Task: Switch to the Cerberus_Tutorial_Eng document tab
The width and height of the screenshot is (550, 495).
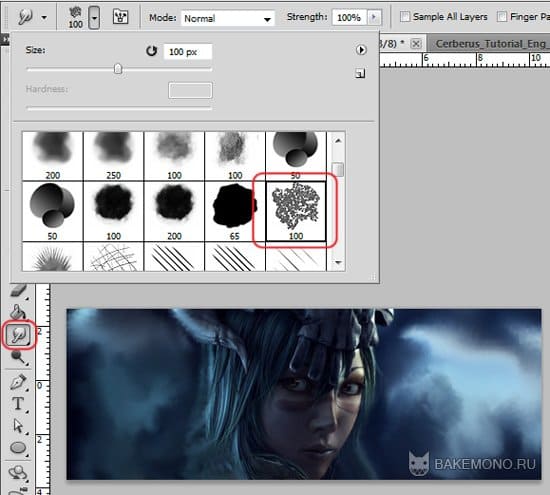Action: coord(489,44)
